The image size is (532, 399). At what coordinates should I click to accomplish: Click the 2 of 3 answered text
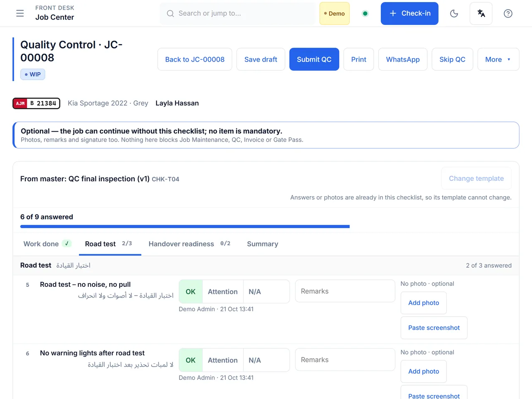coord(489,266)
